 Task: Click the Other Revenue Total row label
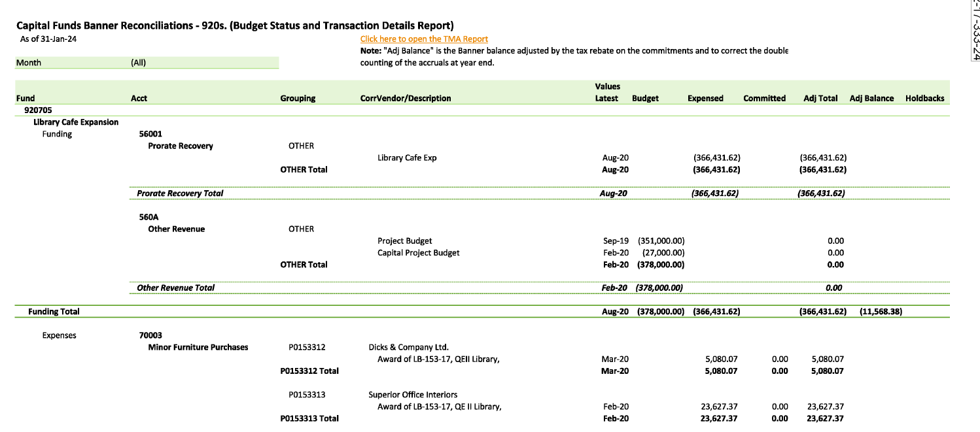[x=175, y=288]
